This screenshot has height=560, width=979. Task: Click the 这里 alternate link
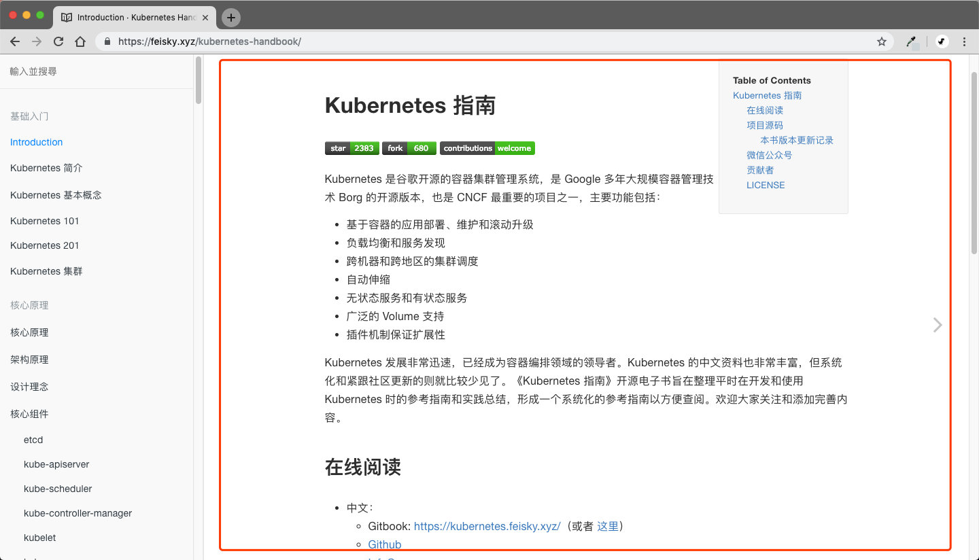pyautogui.click(x=608, y=526)
